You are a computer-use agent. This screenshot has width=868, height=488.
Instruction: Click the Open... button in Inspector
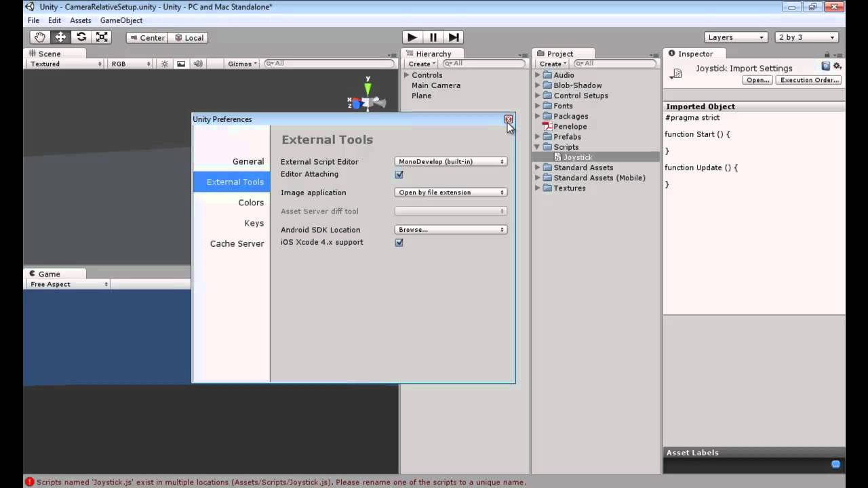pyautogui.click(x=757, y=80)
